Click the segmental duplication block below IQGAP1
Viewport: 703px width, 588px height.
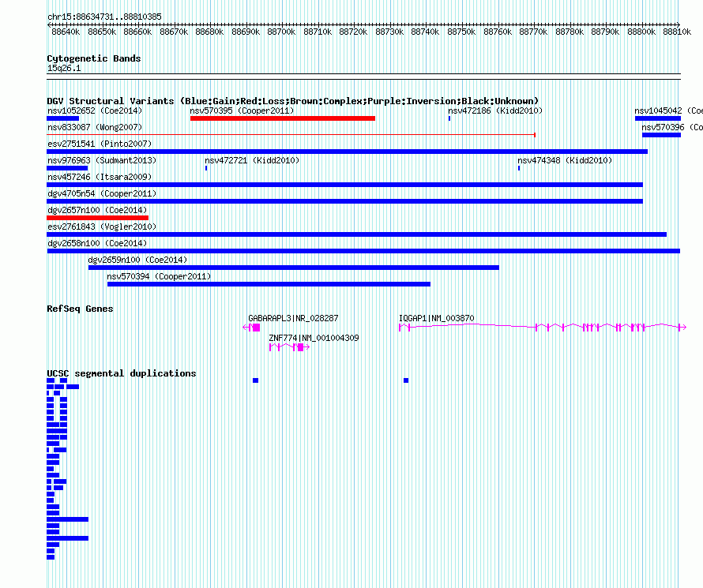click(406, 380)
